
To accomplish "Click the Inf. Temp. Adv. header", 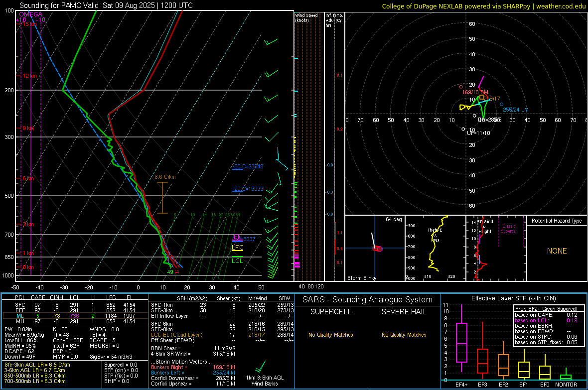I will pos(334,20).
